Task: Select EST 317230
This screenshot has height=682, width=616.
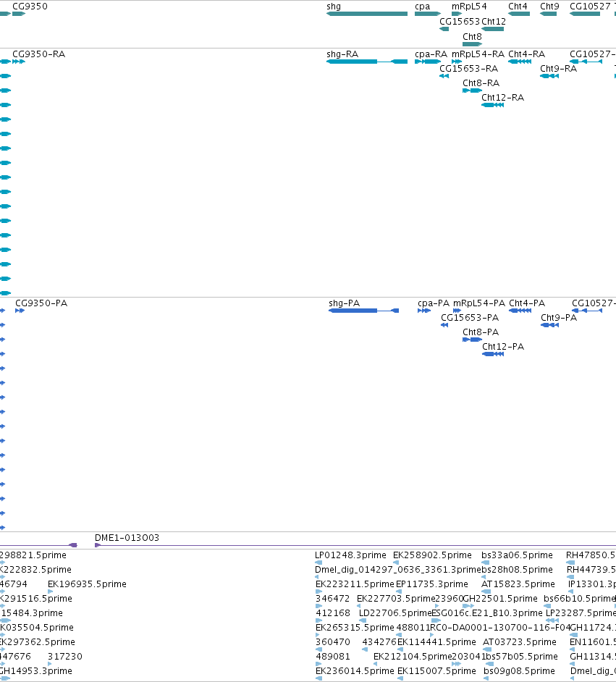Action: 64,657
